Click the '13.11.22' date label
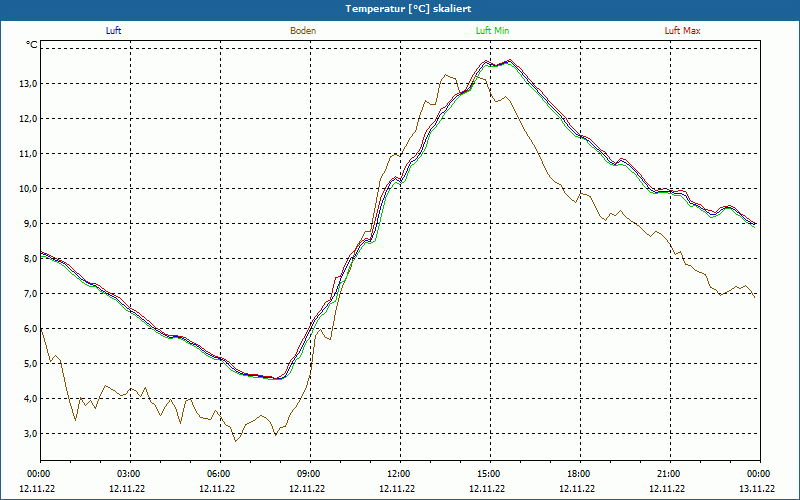800x500 pixels. 757,488
